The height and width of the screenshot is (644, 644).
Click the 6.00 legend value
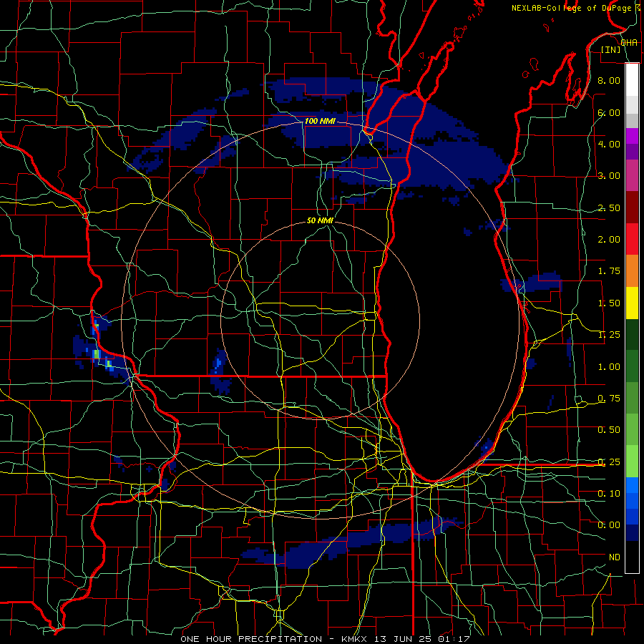pyautogui.click(x=609, y=112)
